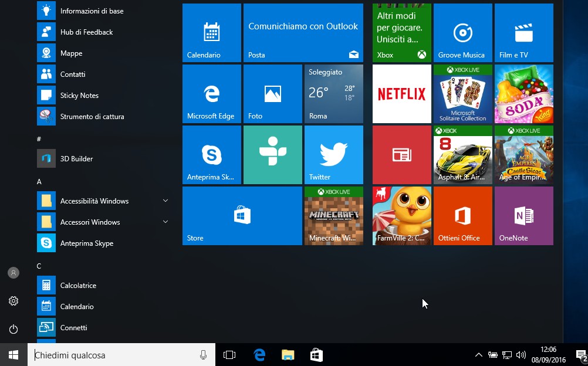Click the letter A section header

(39, 181)
